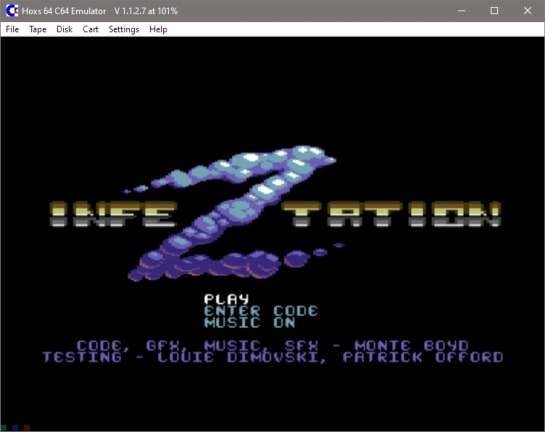The width and height of the screenshot is (545, 432).
Task: Close the Hoxs64 emulator window
Action: click(527, 11)
